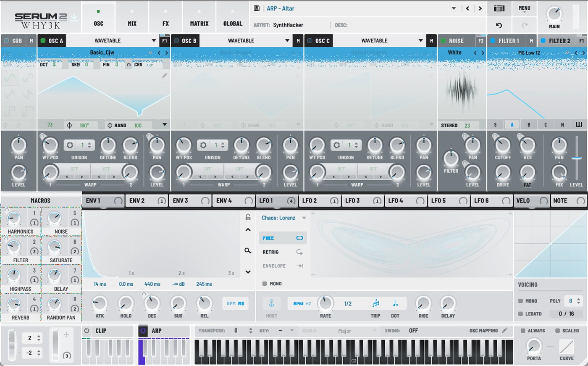588x366 pixels.
Task: Select LFO FREE mode
Action: (283, 238)
